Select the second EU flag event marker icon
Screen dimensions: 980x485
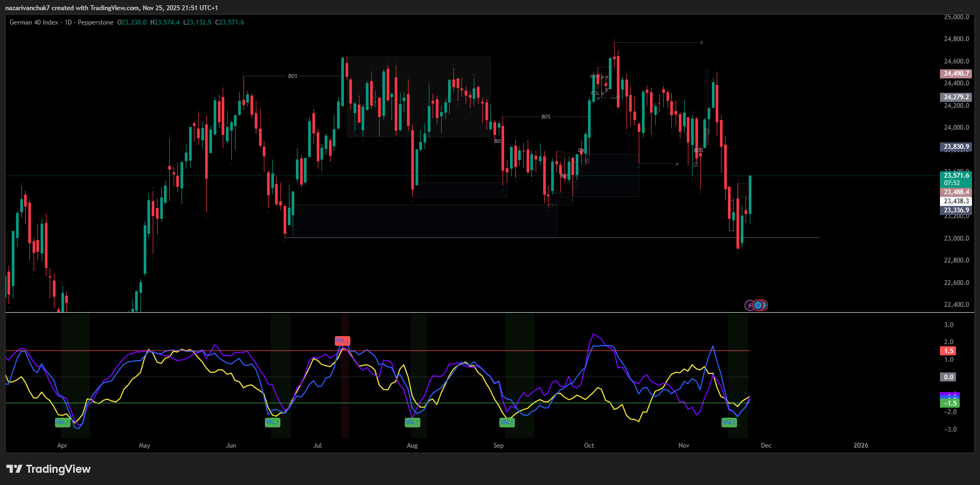pyautogui.click(x=765, y=305)
